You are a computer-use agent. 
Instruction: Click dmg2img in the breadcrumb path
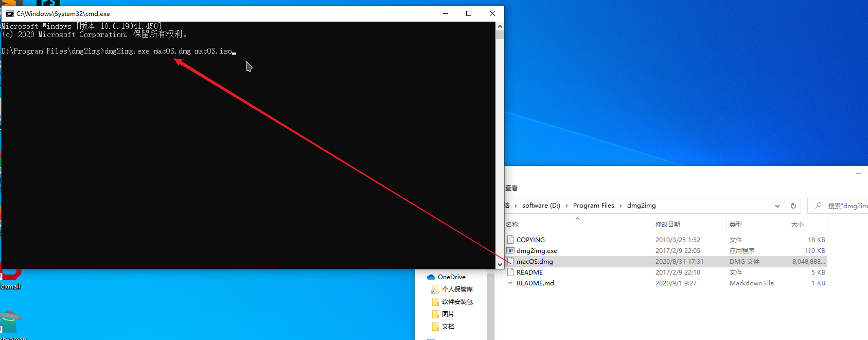(641, 206)
